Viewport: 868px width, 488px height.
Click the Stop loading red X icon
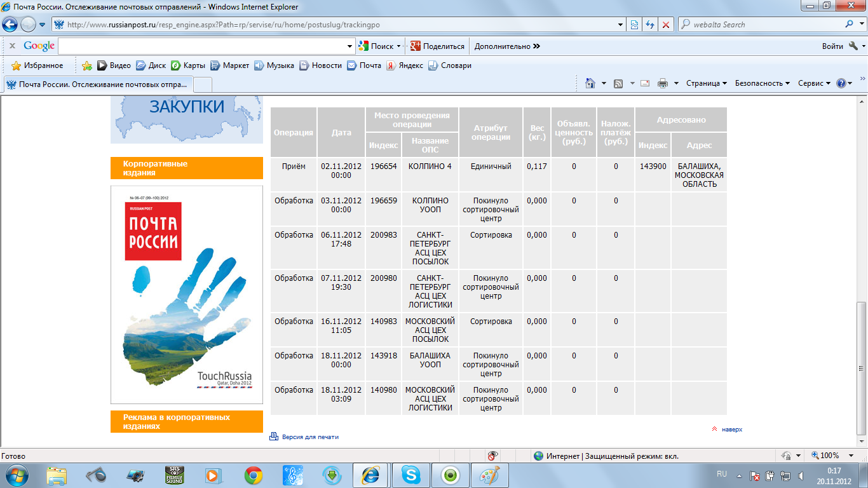[666, 25]
